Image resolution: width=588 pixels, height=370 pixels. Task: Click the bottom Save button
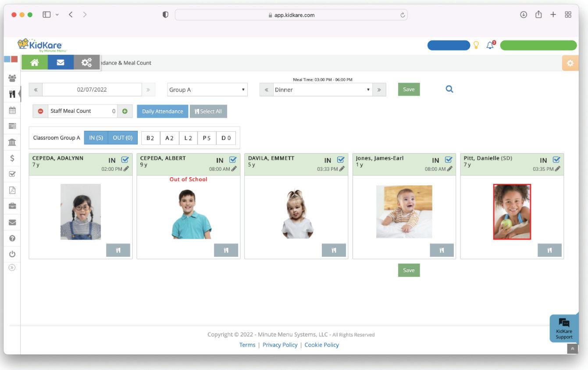[409, 270]
